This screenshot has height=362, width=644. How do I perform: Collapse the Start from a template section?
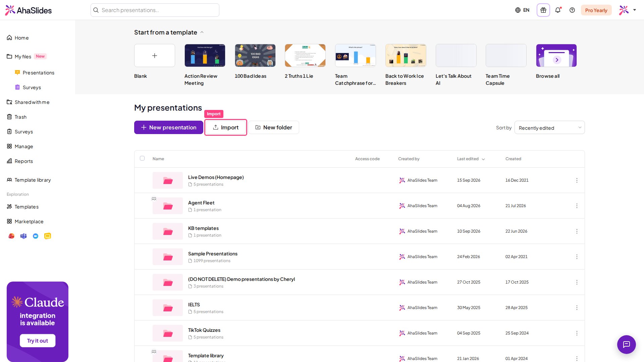[x=202, y=33]
